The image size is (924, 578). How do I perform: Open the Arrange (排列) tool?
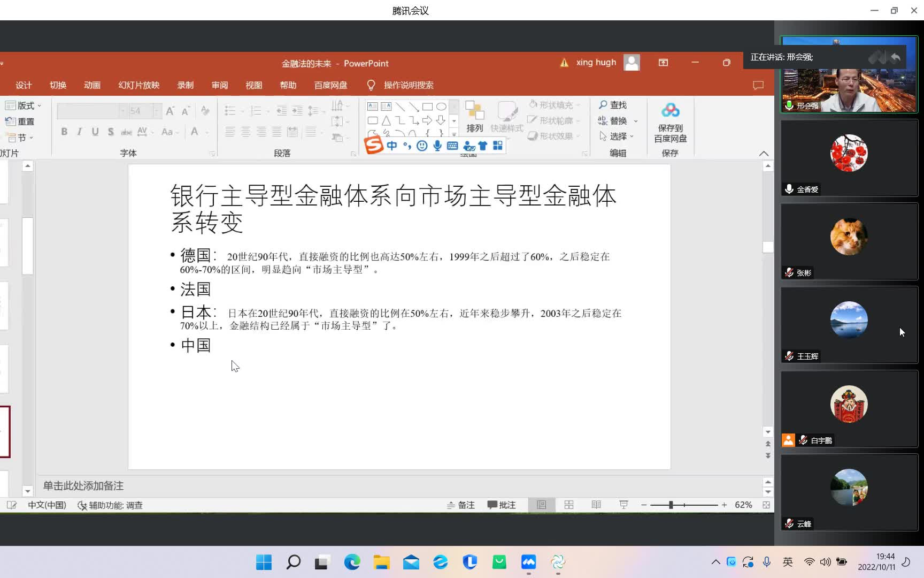point(474,117)
